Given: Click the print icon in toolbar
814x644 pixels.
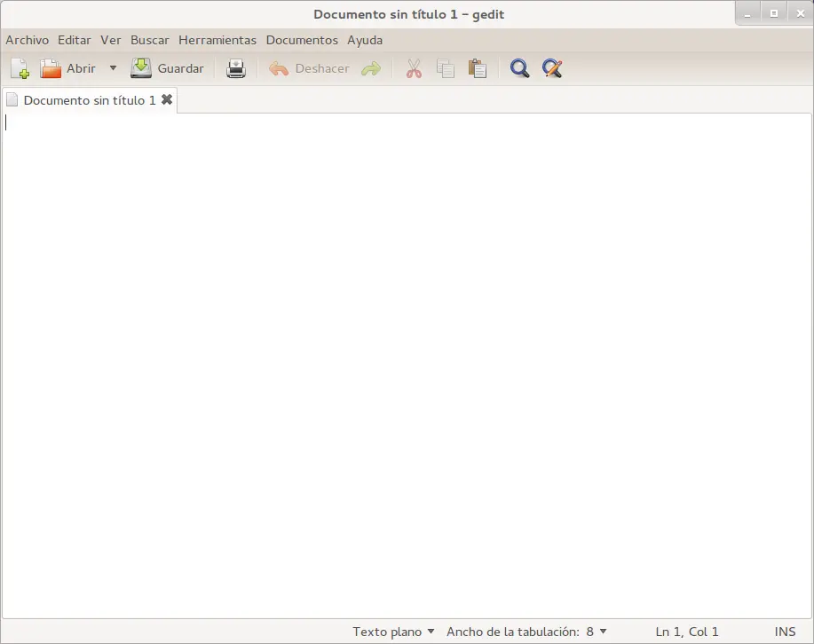Looking at the screenshot, I should (236, 68).
